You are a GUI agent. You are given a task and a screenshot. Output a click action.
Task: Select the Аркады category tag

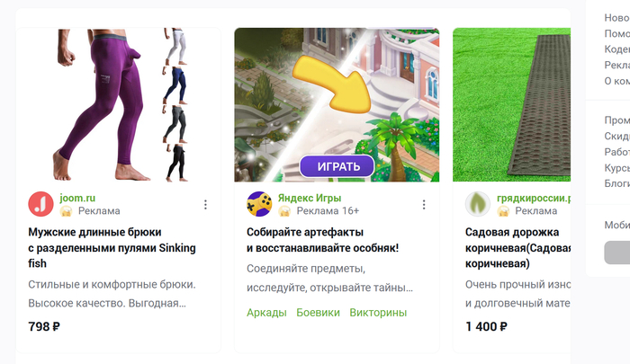[x=266, y=313]
